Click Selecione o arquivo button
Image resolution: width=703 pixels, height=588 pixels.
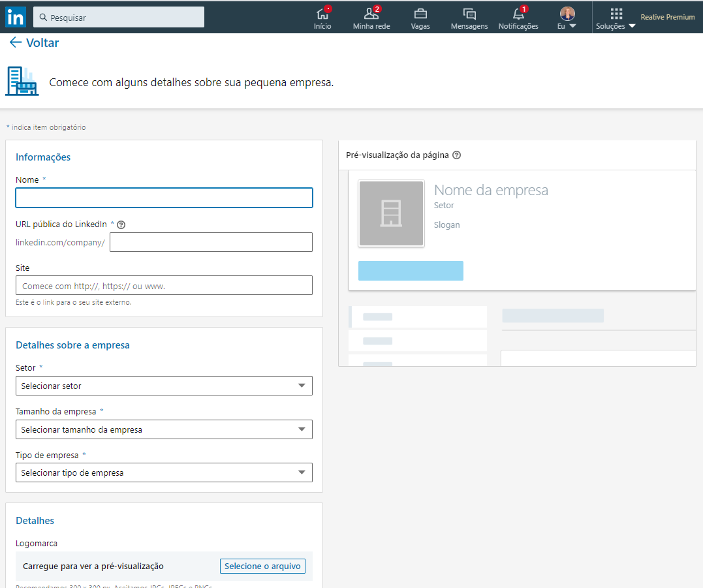[262, 566]
